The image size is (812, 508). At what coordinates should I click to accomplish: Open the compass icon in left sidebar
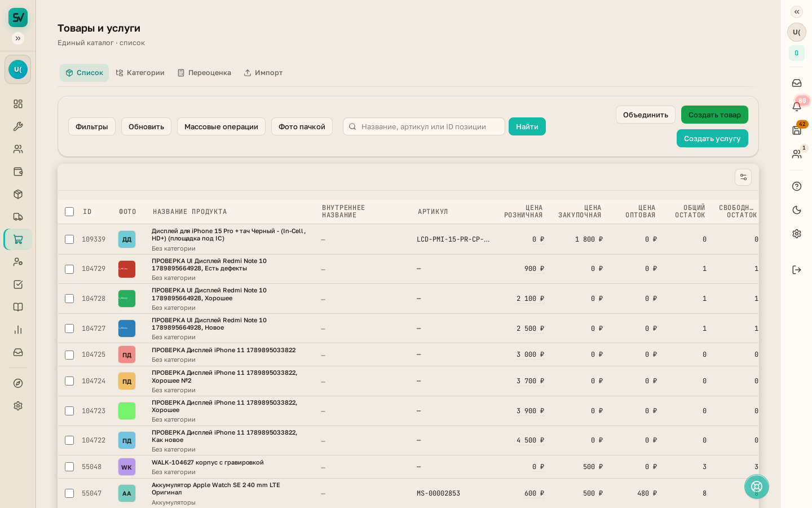[x=18, y=383]
